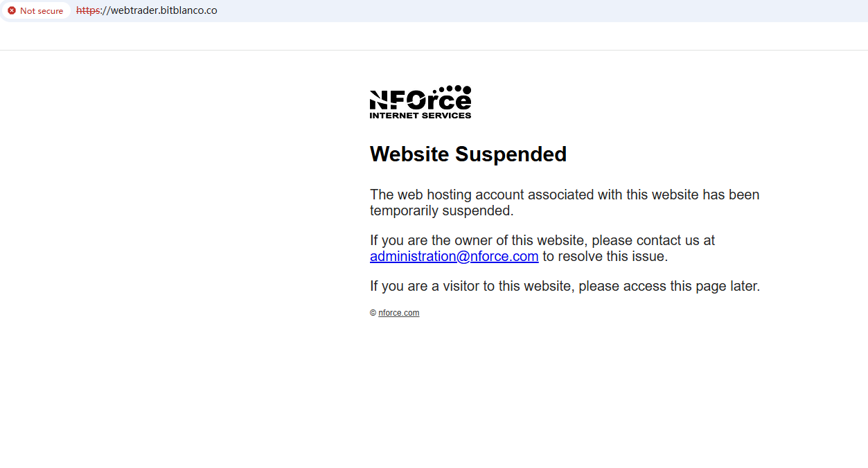Viewport: 868px width, 468px height.
Task: Click the "Not secure" label text
Action: coord(42,11)
